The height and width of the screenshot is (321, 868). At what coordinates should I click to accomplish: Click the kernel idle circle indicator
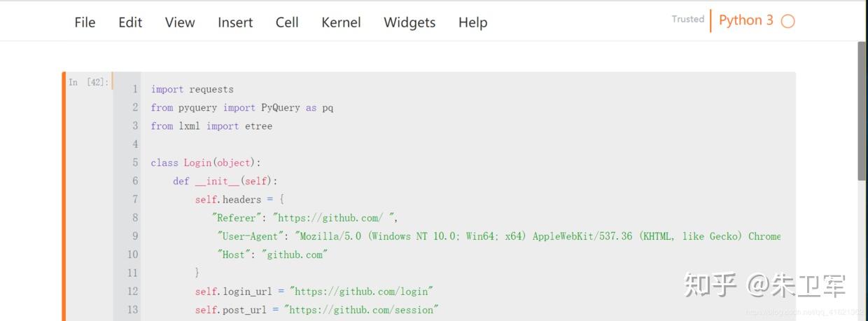(x=787, y=21)
